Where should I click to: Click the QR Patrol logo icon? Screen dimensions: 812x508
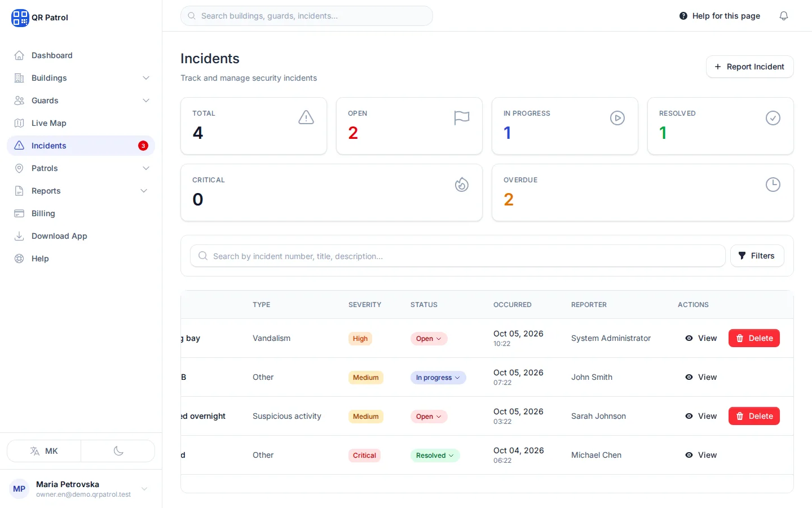20,17
